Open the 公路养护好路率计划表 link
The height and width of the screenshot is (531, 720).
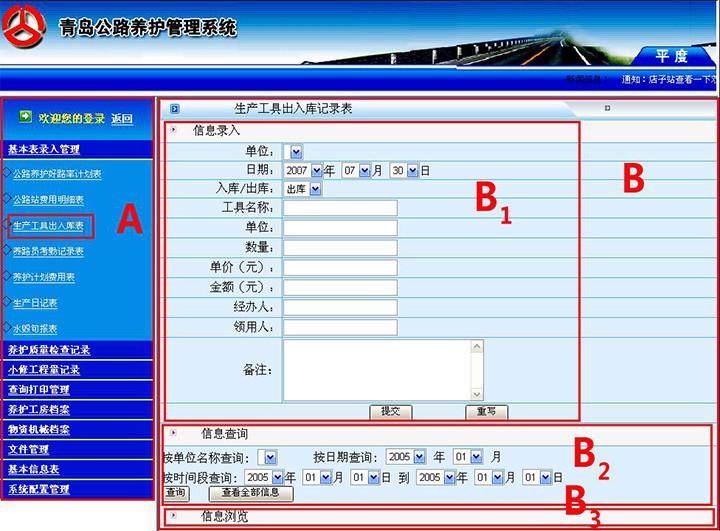click(x=57, y=174)
